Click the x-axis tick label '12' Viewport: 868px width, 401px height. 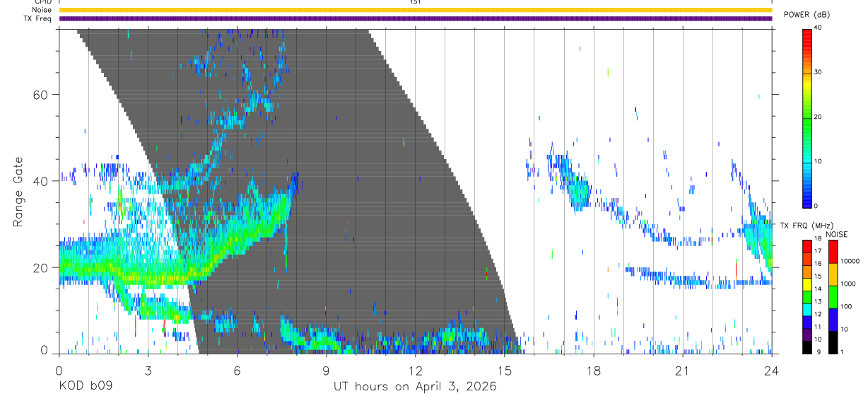(415, 371)
